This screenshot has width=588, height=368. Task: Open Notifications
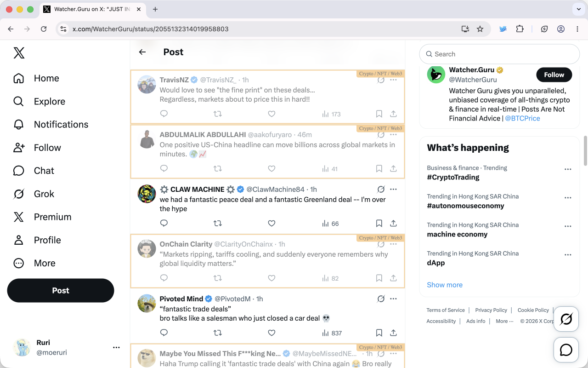(51, 124)
